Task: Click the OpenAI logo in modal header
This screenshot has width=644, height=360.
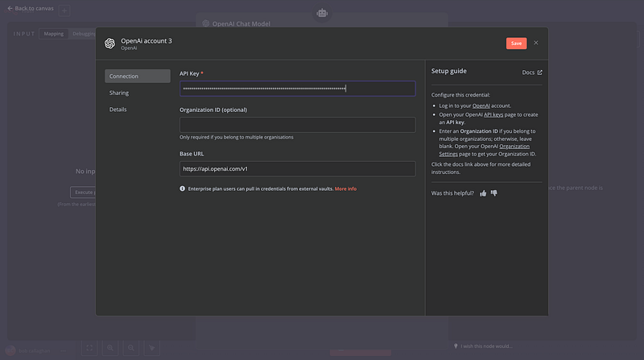Action: (x=109, y=43)
